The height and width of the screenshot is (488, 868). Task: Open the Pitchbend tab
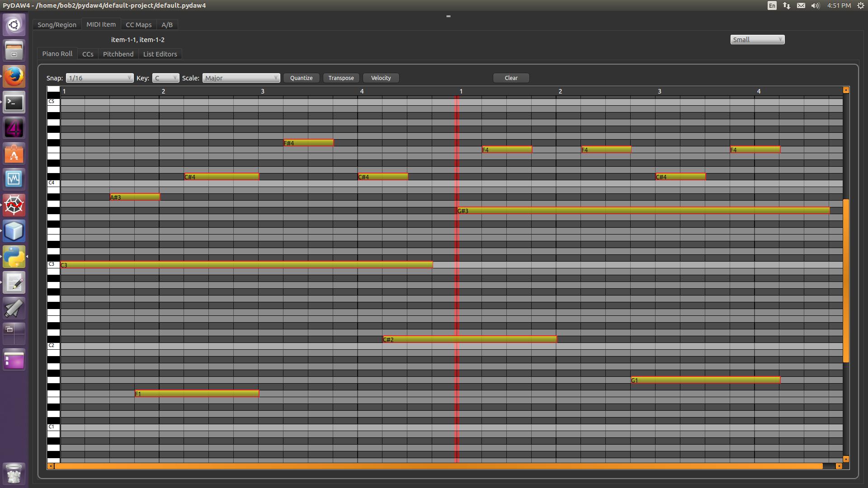click(x=118, y=54)
